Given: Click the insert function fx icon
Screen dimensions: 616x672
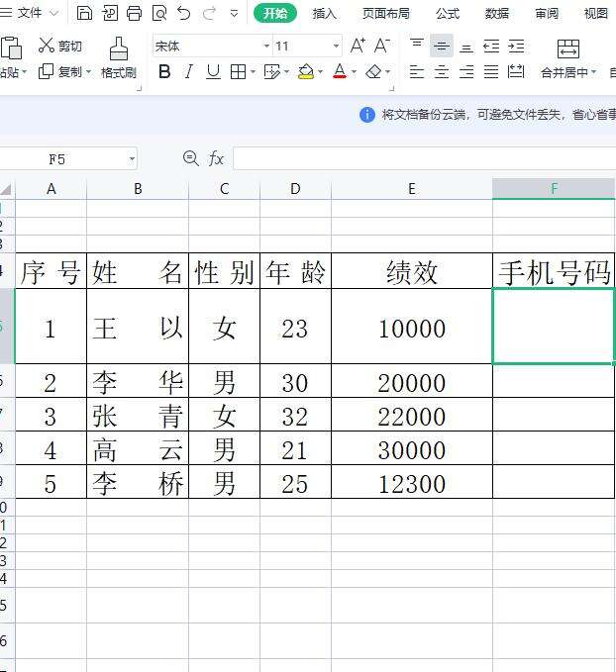Looking at the screenshot, I should [216, 158].
